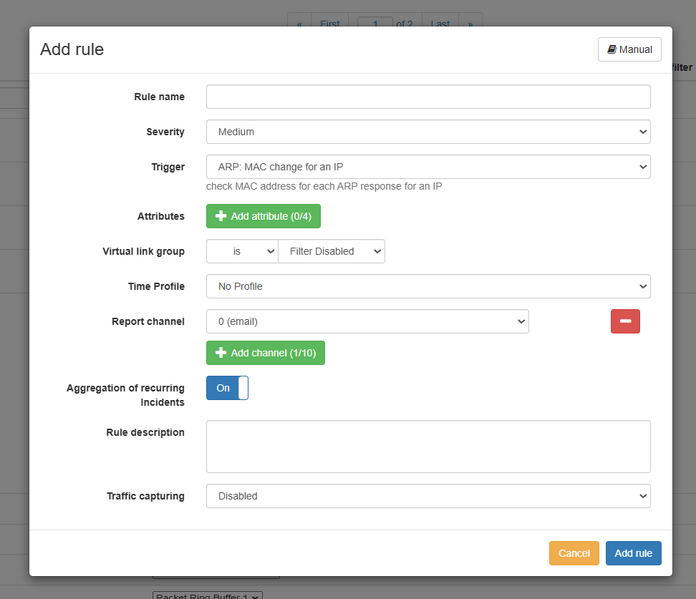This screenshot has height=599, width=696.
Task: Expand the Time Profile dropdown
Action: coord(428,286)
